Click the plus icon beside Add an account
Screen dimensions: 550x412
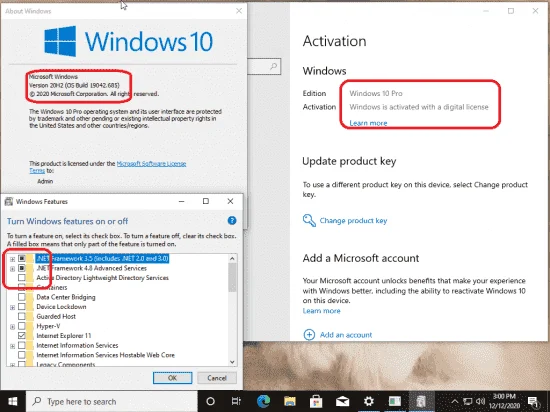coord(309,335)
